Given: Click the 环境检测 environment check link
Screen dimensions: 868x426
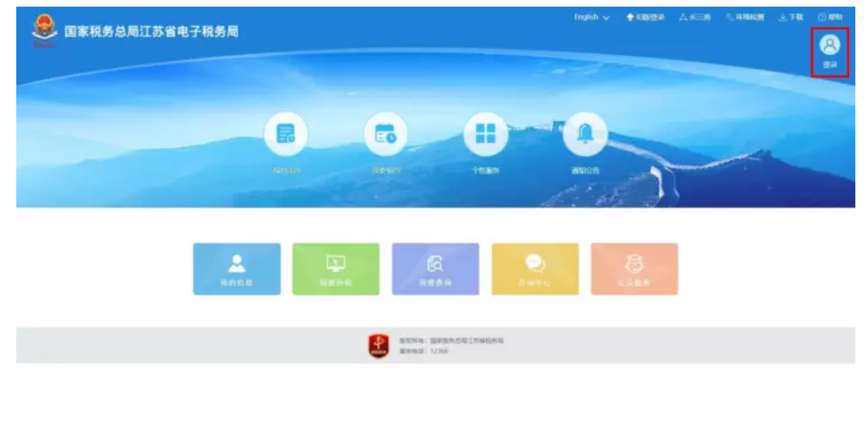Looking at the screenshot, I should click(x=745, y=17).
